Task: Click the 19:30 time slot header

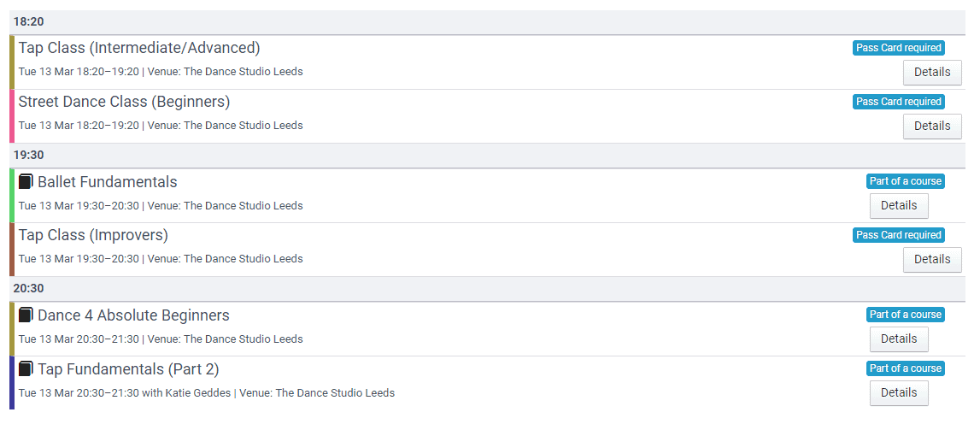Action: [x=488, y=155]
